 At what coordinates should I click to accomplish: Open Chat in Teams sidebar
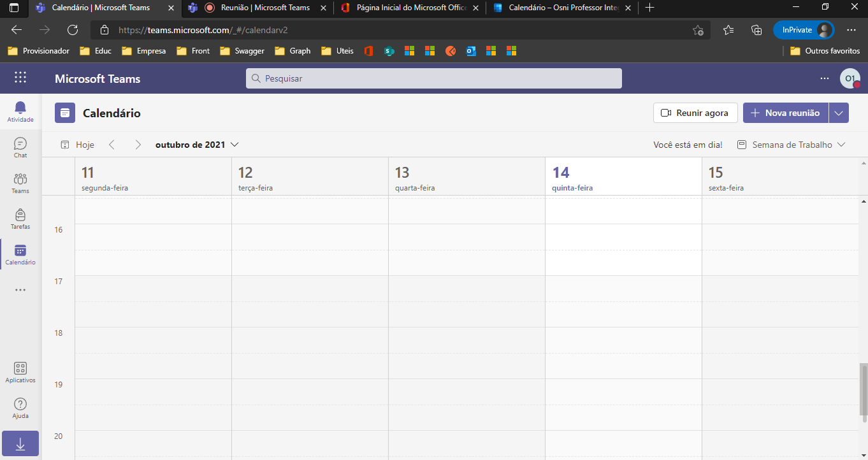click(x=20, y=147)
